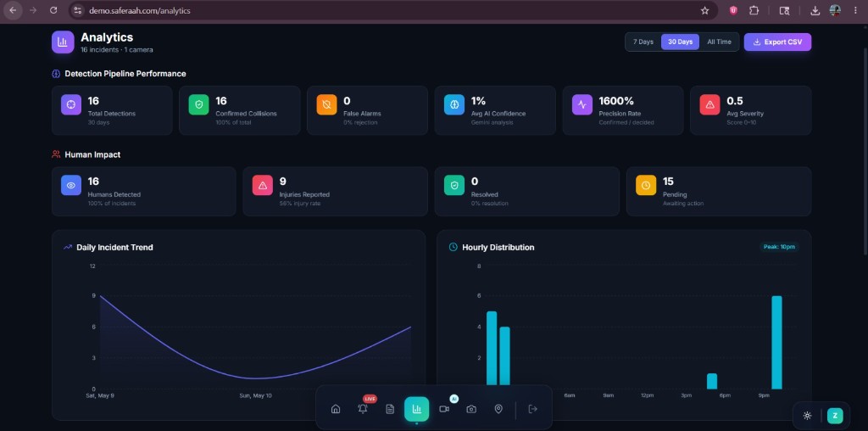Click the first bar in Hourly Distribution chart
This screenshot has height=431, width=868.
492,350
